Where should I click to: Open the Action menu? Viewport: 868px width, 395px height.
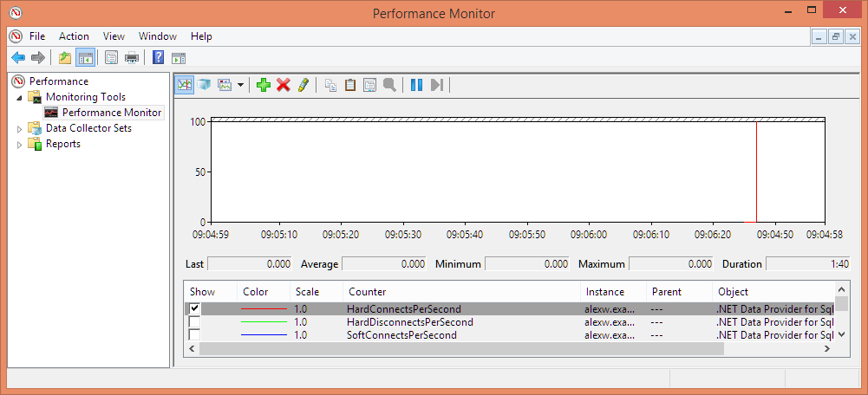[74, 36]
